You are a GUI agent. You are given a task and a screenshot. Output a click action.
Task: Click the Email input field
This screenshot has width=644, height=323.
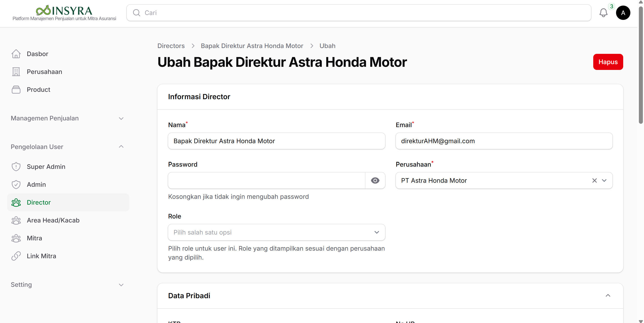tap(504, 141)
